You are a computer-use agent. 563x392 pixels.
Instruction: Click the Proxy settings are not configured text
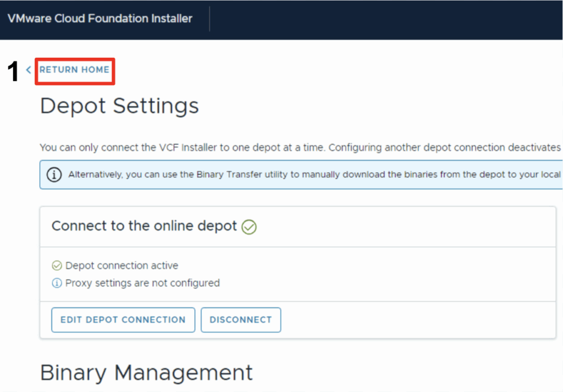coord(142,283)
